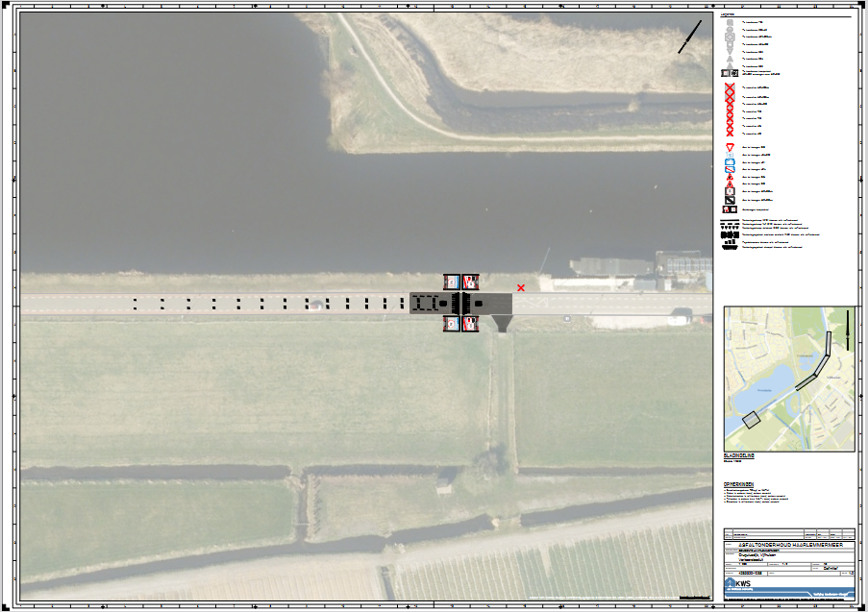Click the paired black sign boxes in legend
The width and height of the screenshot is (868, 612).
[730, 209]
